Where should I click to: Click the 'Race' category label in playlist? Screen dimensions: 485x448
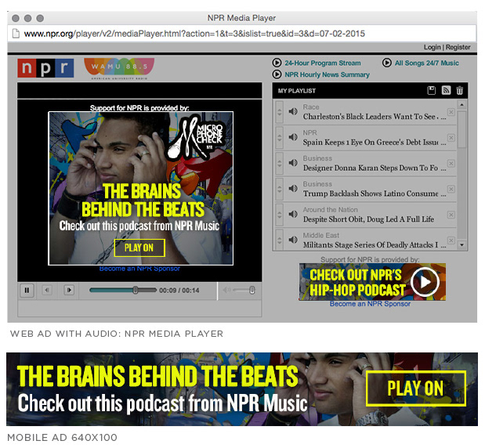311,107
